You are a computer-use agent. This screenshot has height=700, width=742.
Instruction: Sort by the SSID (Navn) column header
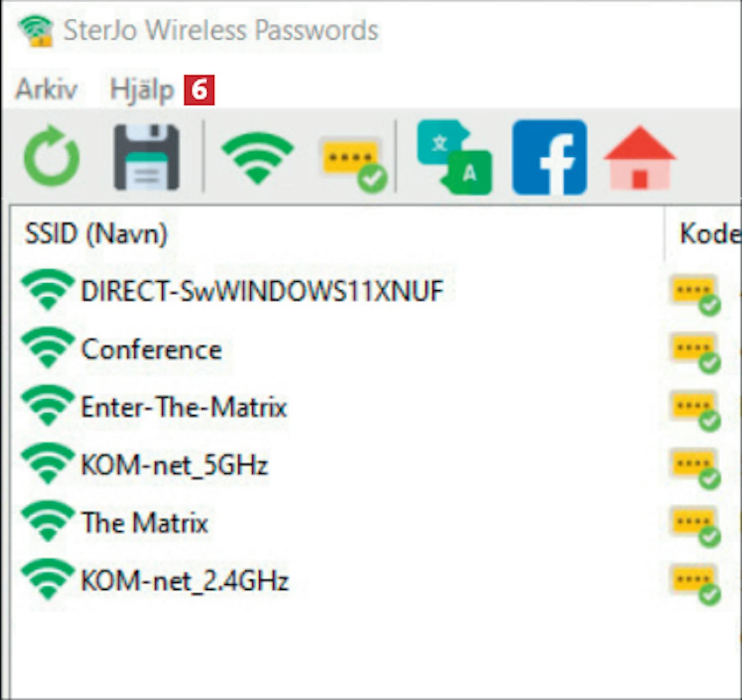click(96, 233)
